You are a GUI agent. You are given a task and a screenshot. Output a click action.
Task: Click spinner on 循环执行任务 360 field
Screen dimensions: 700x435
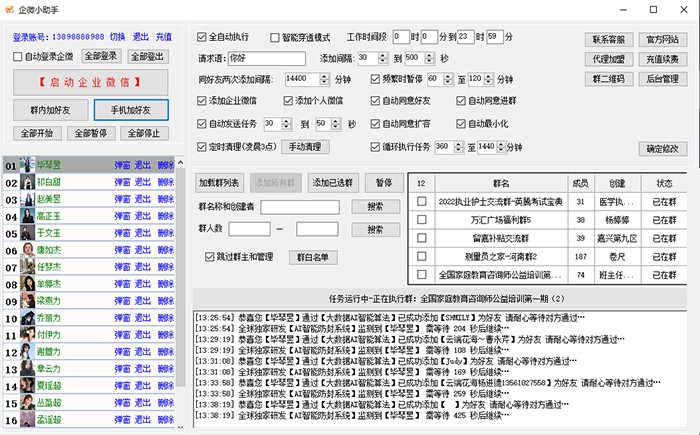coord(458,146)
